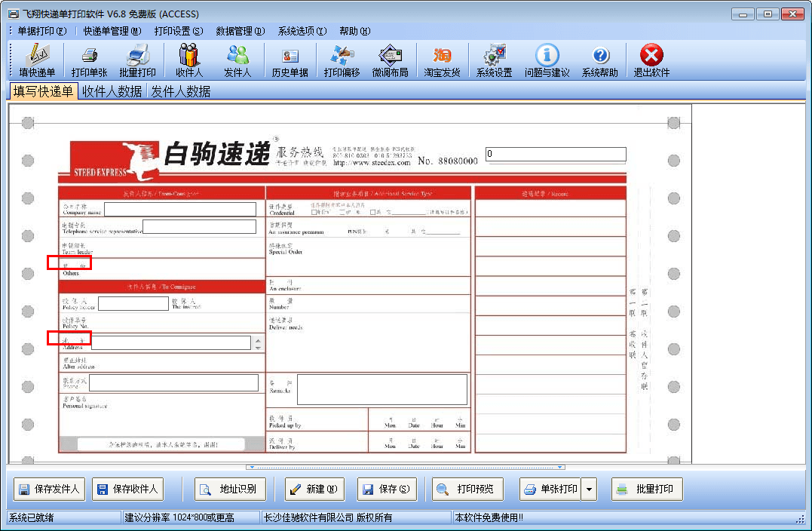Expand the 单张打印 button dropdown arrow
Viewport: 812px width, 531px height.
click(x=589, y=490)
